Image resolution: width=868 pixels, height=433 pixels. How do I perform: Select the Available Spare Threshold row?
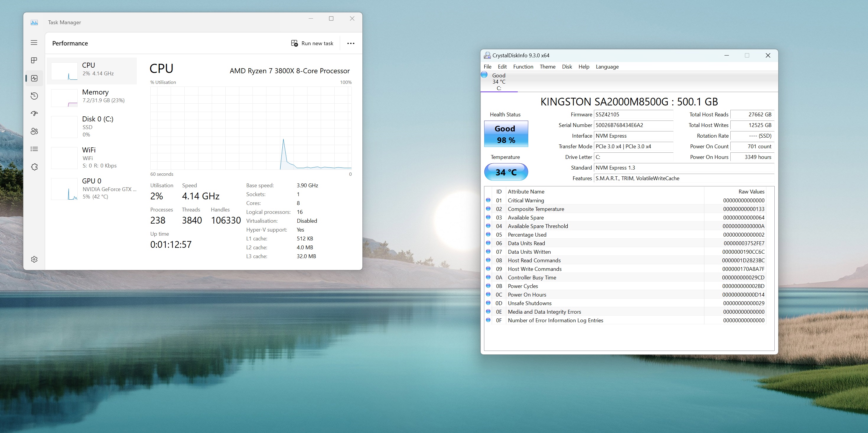pyautogui.click(x=626, y=226)
